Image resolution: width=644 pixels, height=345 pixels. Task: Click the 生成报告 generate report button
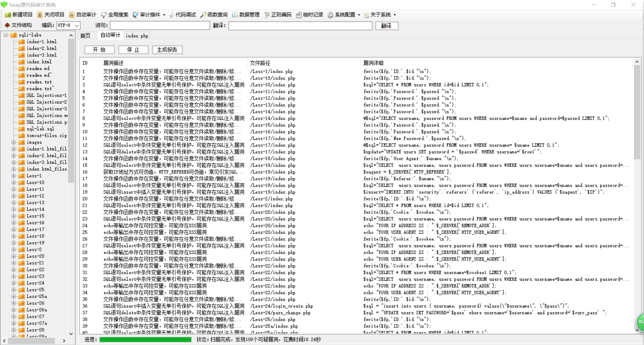[x=167, y=50]
